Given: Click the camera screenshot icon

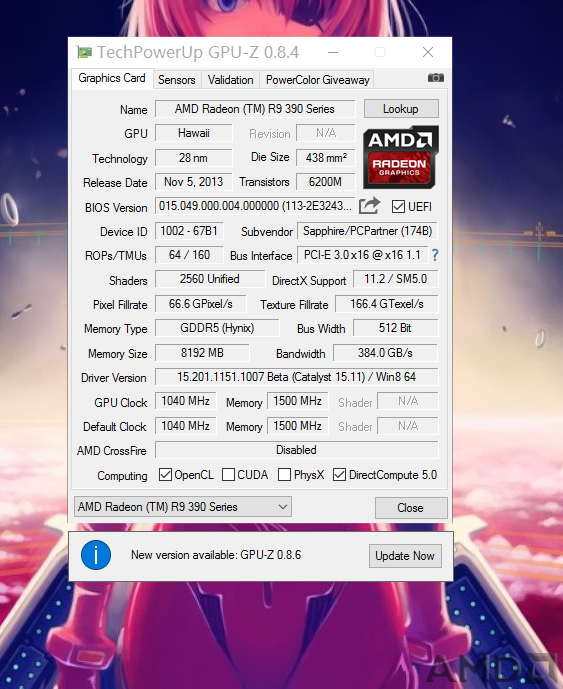Looking at the screenshot, I should point(436,78).
